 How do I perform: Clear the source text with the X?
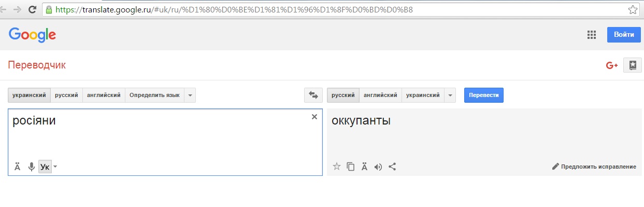click(314, 117)
